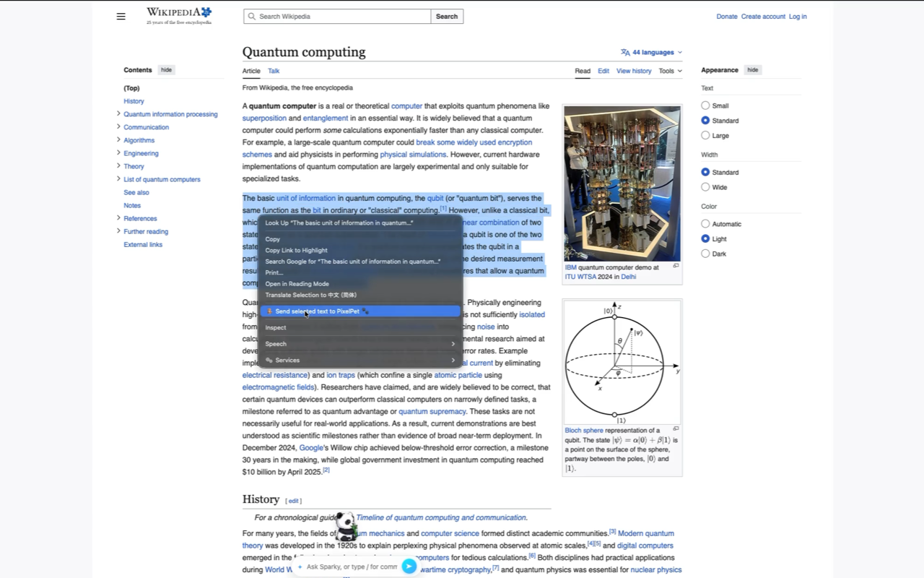Hide the Appearance panel
The height and width of the screenshot is (578, 924).
point(753,70)
